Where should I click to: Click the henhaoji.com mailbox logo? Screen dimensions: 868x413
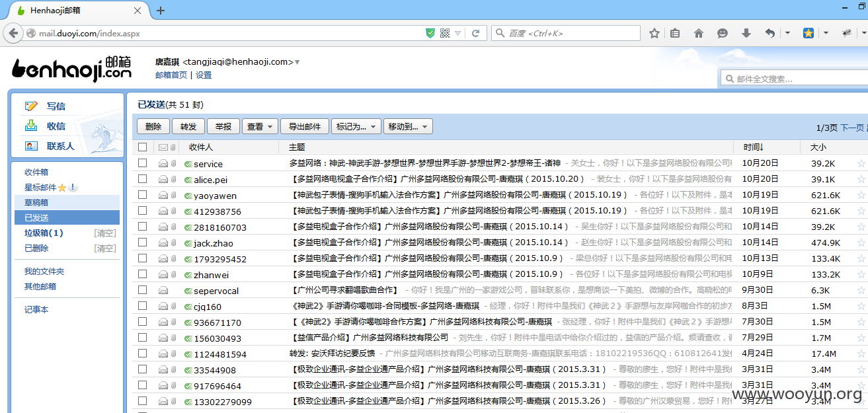[71, 69]
